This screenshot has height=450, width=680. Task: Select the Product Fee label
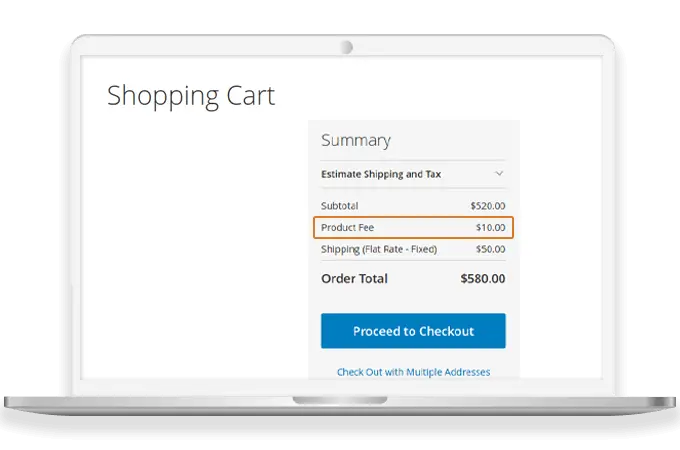(x=347, y=228)
